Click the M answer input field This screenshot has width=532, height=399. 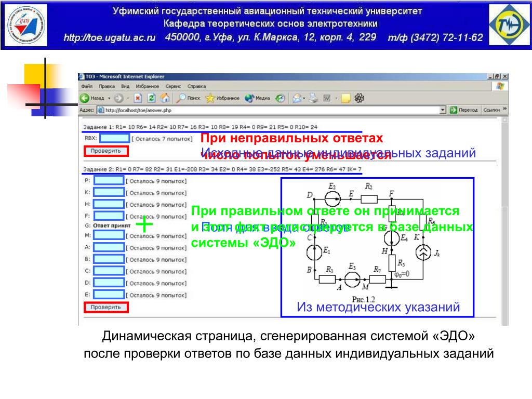tap(109, 235)
